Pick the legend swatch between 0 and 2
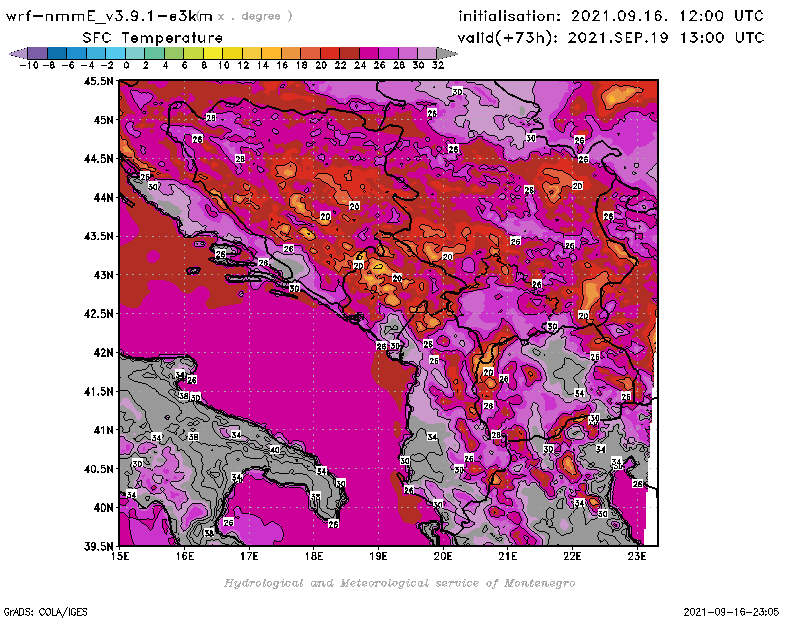The image size is (800, 618). point(135,53)
